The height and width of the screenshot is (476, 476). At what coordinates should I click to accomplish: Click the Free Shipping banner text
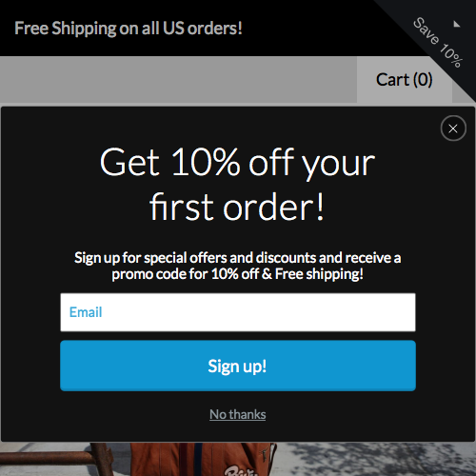129,29
